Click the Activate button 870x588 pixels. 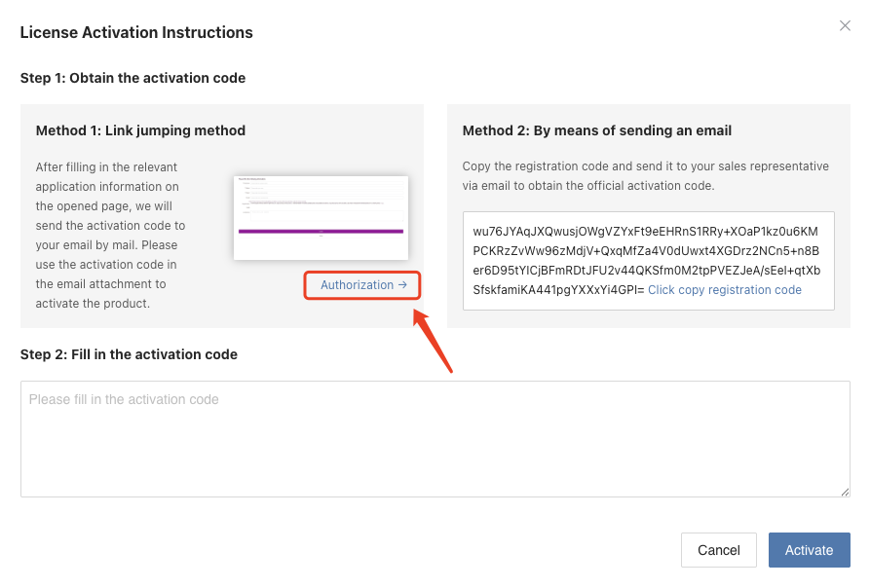tap(809, 550)
